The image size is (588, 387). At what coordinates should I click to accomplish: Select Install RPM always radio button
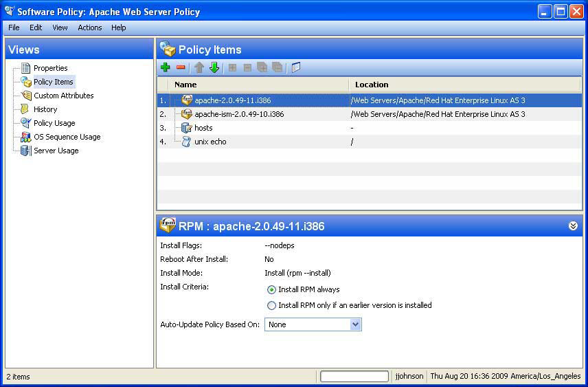tap(271, 290)
